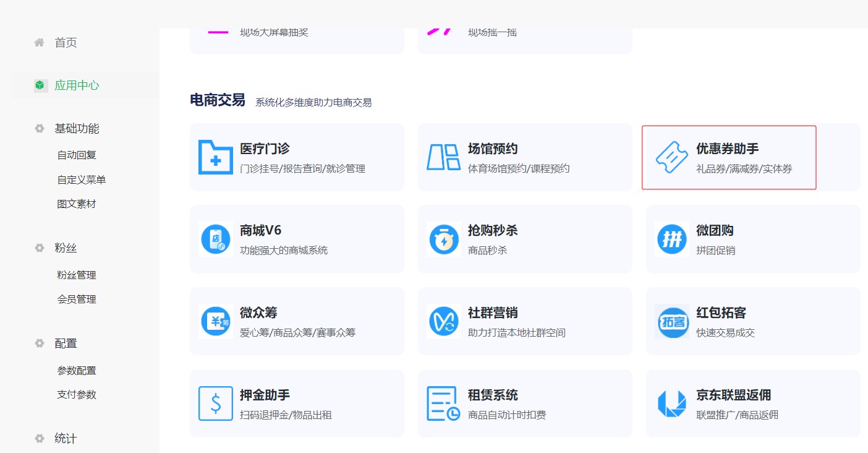Expand the 统计 sidebar section

(x=66, y=439)
